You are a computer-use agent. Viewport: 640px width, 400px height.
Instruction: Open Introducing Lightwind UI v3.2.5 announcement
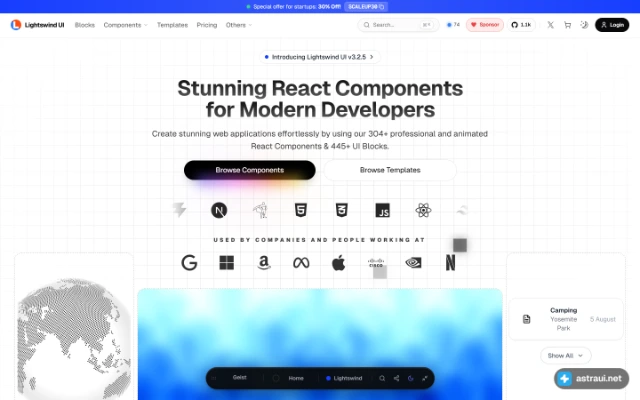[320, 57]
